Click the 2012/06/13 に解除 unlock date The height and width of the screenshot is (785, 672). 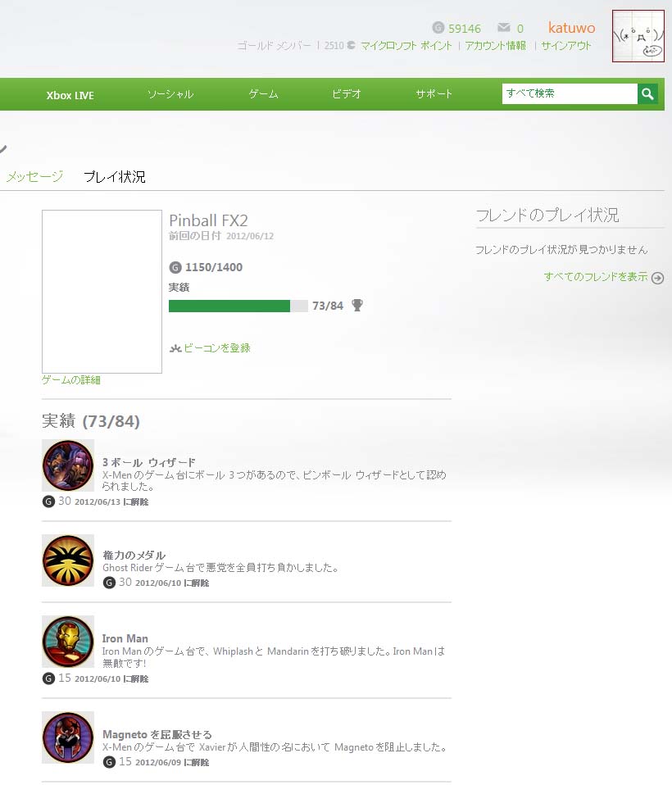[111, 501]
